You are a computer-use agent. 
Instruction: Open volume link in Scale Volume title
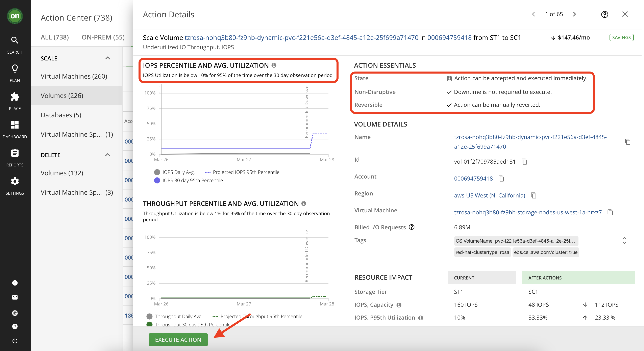pos(301,37)
